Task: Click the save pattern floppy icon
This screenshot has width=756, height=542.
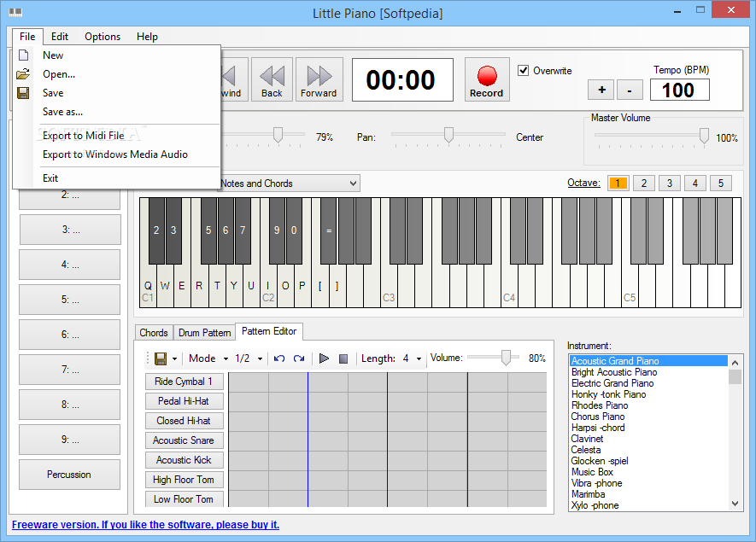Action: (x=161, y=358)
